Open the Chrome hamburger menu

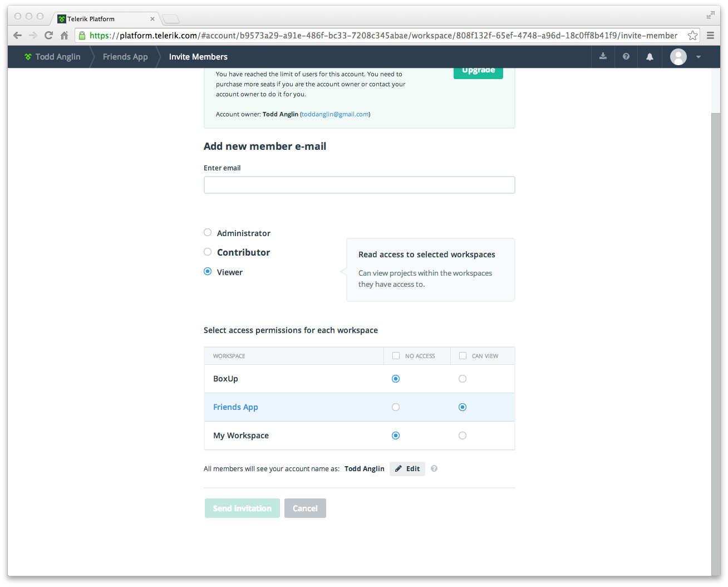point(710,36)
